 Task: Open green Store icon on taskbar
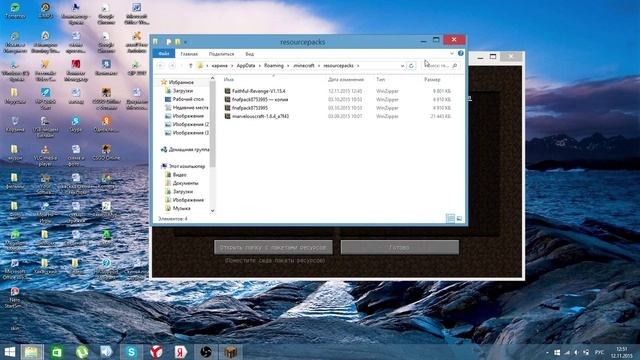(x=57, y=352)
